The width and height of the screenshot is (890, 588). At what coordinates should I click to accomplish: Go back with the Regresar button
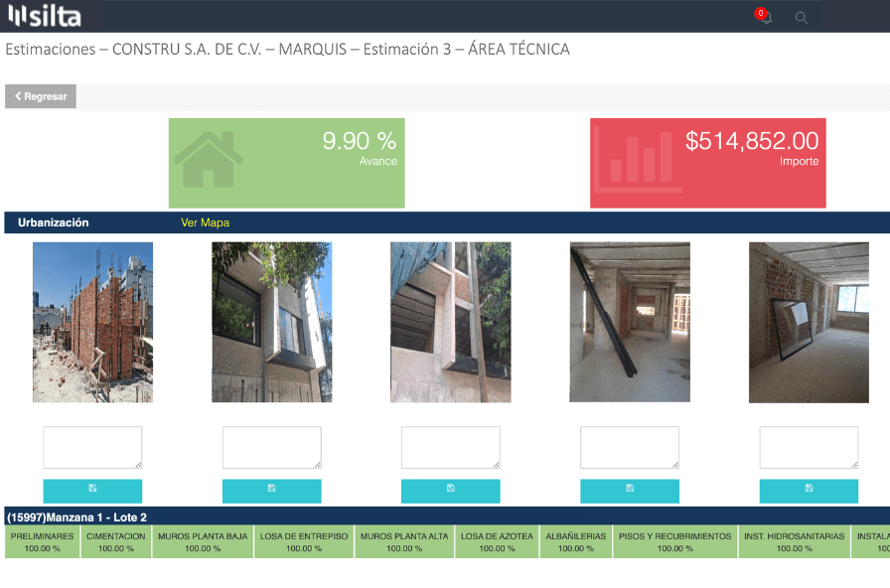pyautogui.click(x=41, y=96)
